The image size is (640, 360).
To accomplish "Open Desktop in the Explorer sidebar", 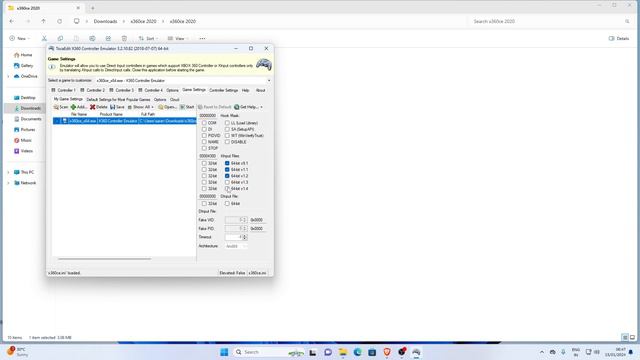I will [x=25, y=98].
